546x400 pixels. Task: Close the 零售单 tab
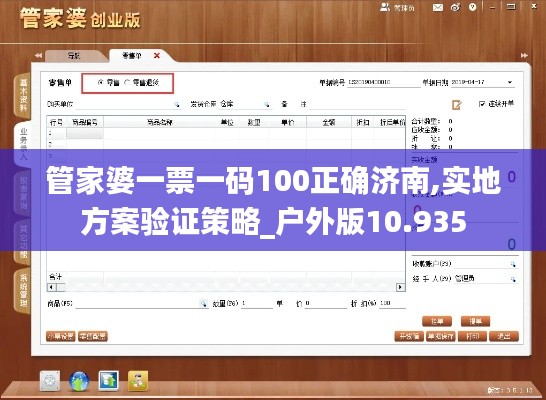[x=157, y=55]
